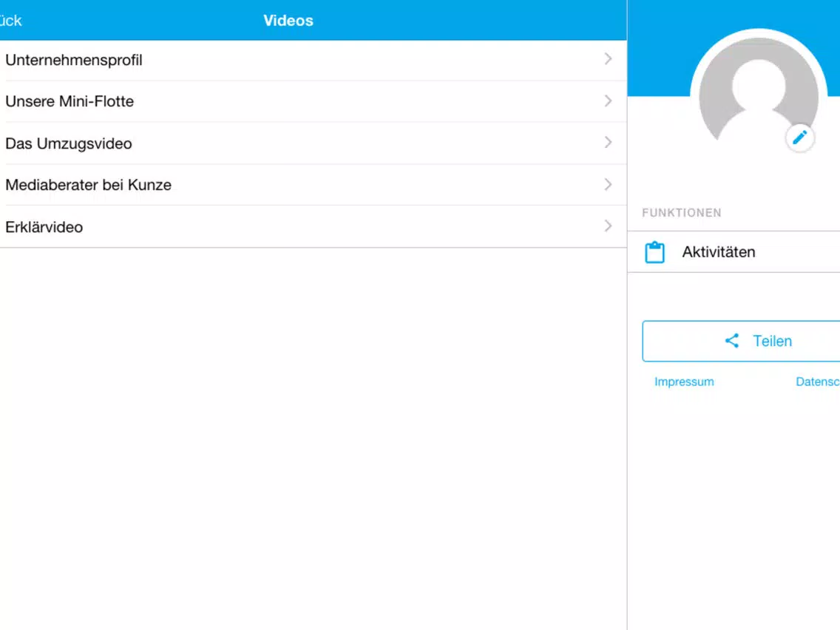Open the Impressum link
This screenshot has height=630, width=840.
[x=684, y=382]
